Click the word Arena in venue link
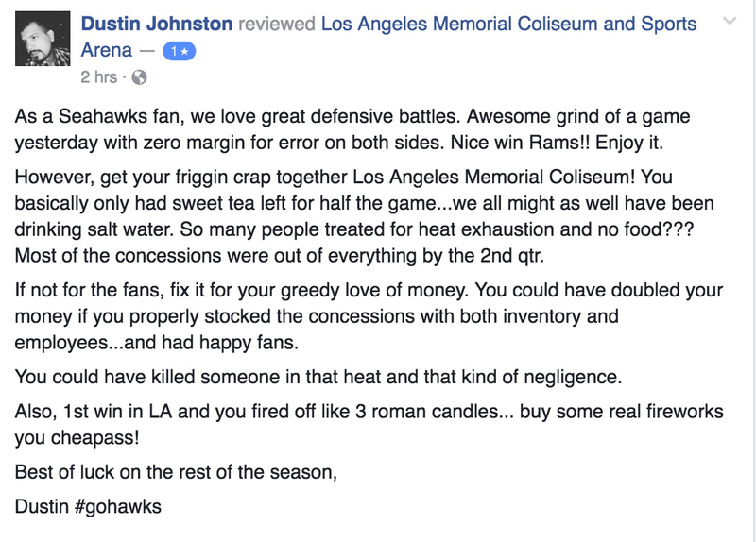This screenshot has height=542, width=756. point(107,50)
